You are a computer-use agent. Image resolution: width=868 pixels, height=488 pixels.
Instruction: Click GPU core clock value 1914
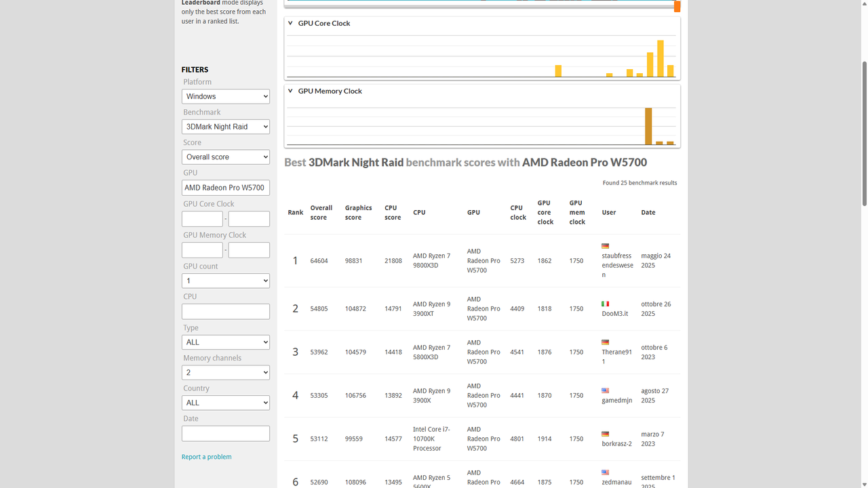click(x=545, y=439)
